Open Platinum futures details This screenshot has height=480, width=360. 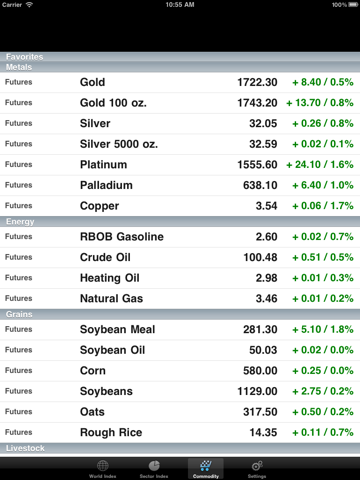180,165
